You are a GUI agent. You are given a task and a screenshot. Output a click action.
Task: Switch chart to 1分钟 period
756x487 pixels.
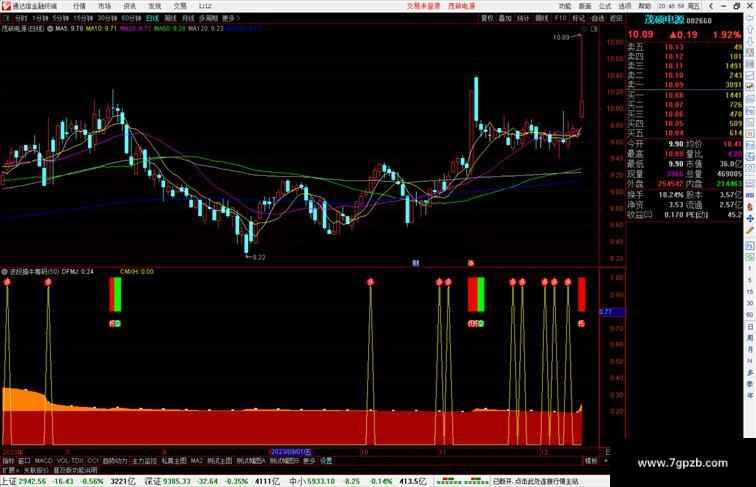tap(40, 18)
